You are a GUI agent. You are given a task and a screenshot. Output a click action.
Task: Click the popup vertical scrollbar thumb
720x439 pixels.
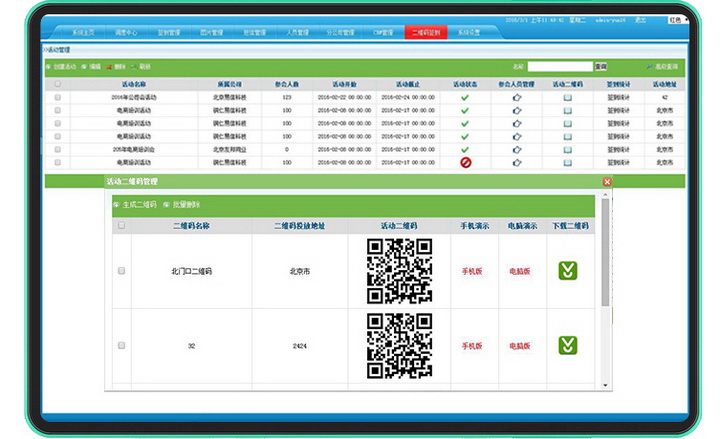605,252
